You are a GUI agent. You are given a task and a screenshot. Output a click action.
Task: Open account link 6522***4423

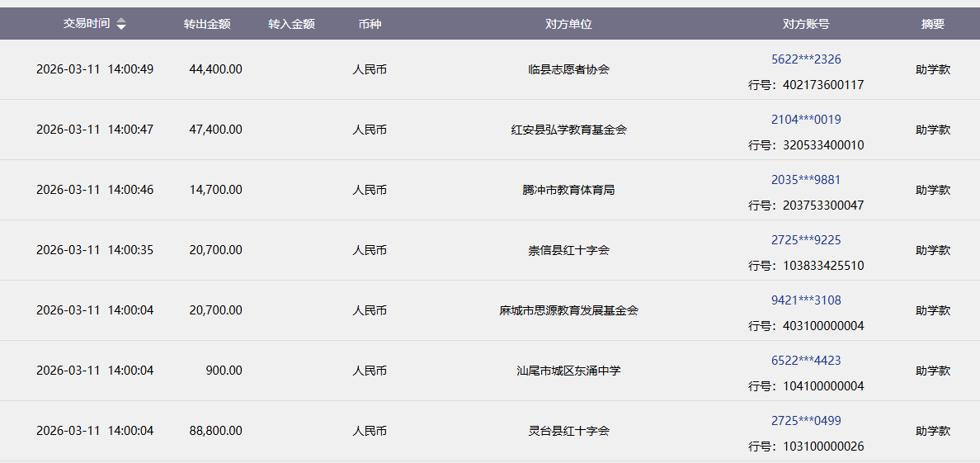coord(806,361)
